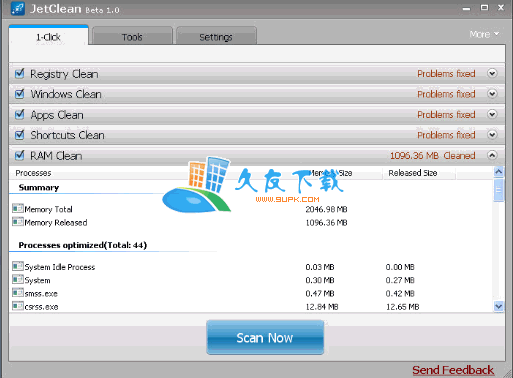This screenshot has width=513, height=378.
Task: Collapse the RAM Clean section arrow
Action: click(492, 155)
